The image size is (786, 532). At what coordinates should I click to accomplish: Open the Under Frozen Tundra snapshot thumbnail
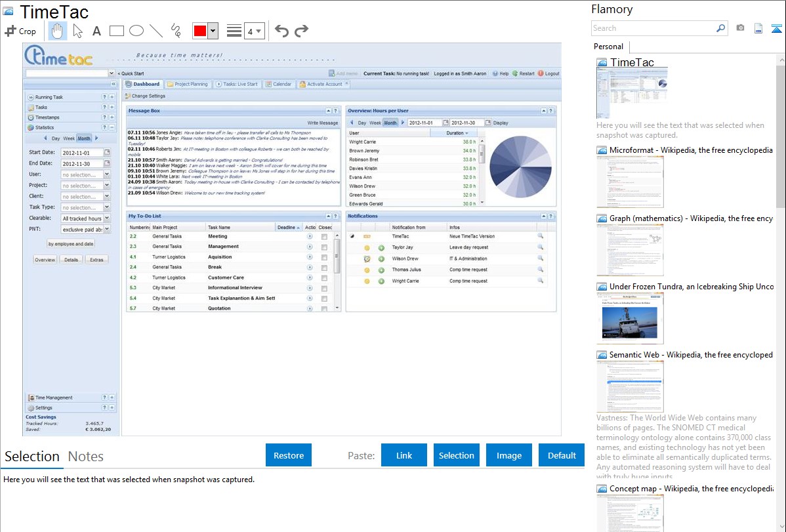[630, 317]
